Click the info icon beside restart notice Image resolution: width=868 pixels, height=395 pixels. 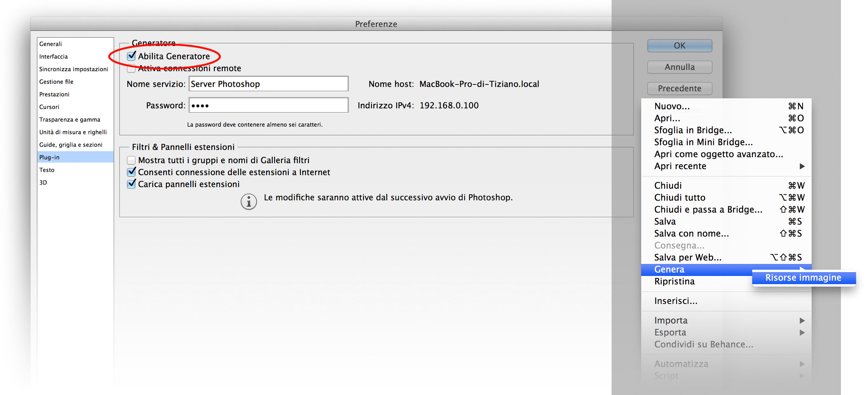[249, 202]
